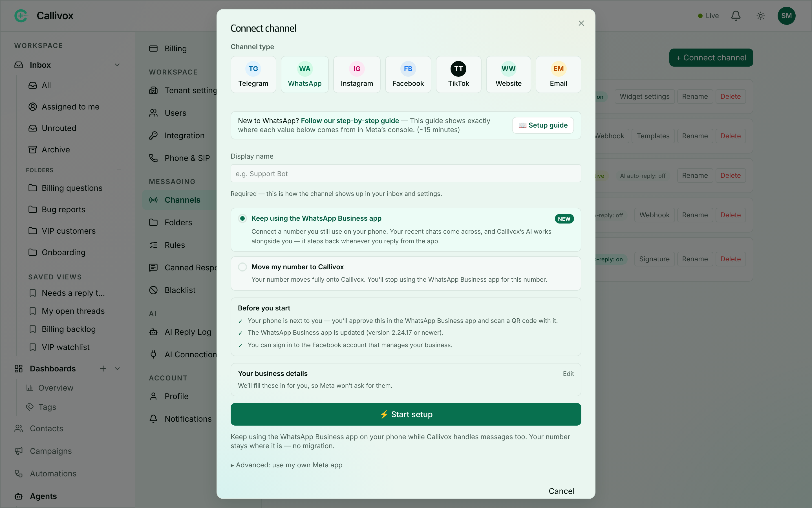Open Templates for the channel
The image size is (812, 508).
click(653, 136)
